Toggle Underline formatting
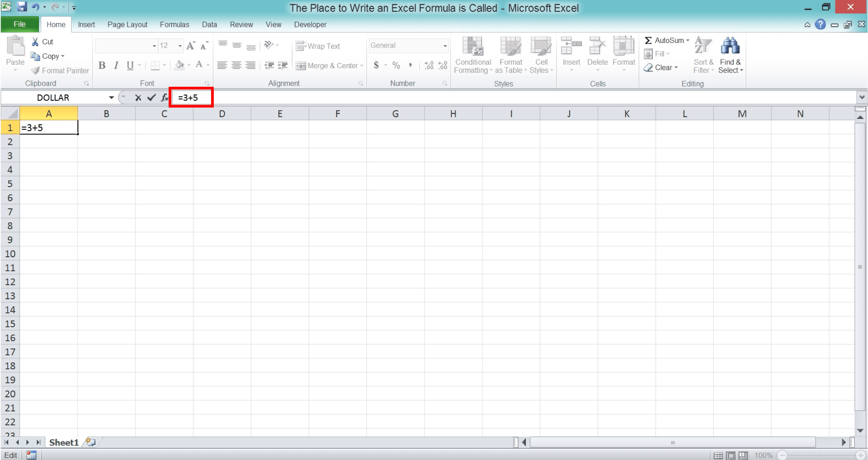Viewport: 868px width, 460px height. [x=130, y=66]
